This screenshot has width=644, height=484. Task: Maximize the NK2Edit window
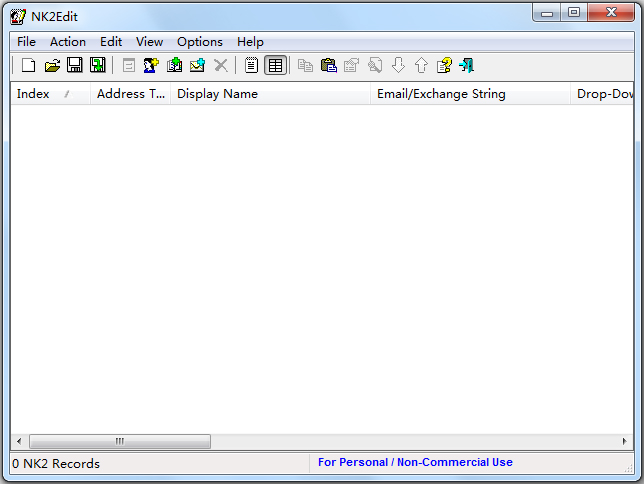click(x=574, y=12)
